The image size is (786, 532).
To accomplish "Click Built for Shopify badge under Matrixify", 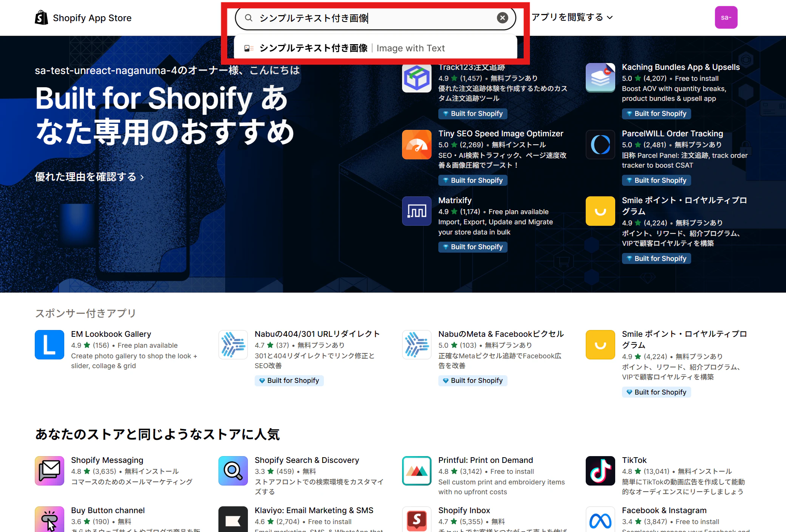I will [473, 247].
